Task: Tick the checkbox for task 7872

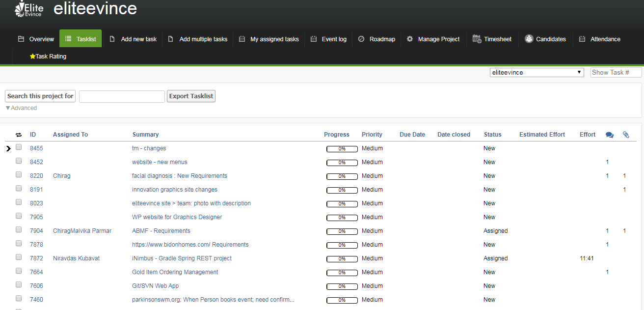Action: coord(19,257)
